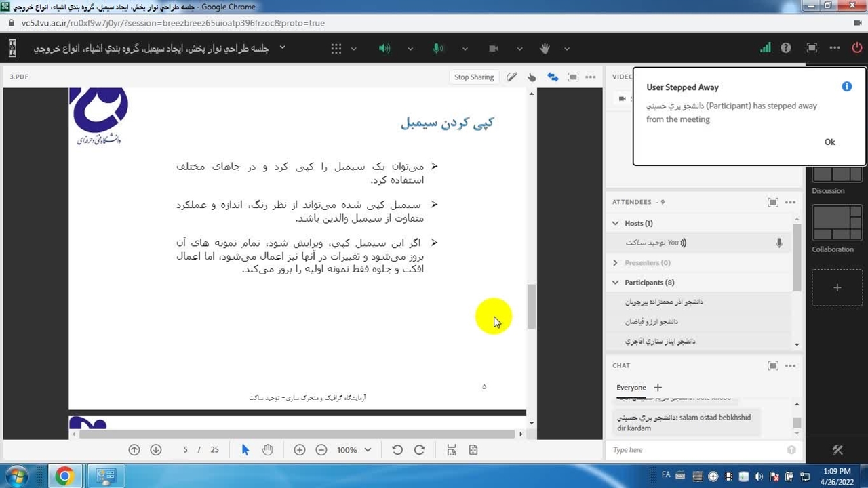This screenshot has height=488, width=868.
Task: Zoom in on the document
Action: tap(299, 450)
